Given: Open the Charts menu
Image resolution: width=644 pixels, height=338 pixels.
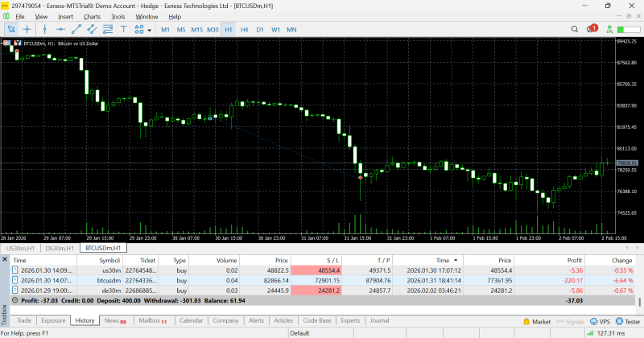Looking at the screenshot, I should pyautogui.click(x=92, y=17).
